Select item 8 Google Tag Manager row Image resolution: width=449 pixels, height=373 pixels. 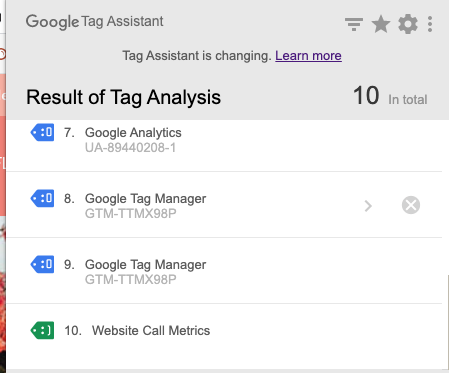[x=224, y=205]
